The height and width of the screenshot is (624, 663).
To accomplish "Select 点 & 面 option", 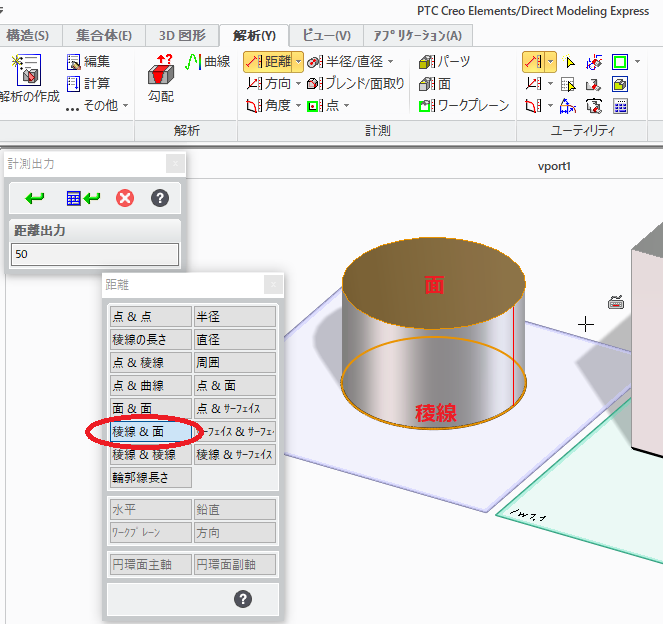I will (235, 386).
